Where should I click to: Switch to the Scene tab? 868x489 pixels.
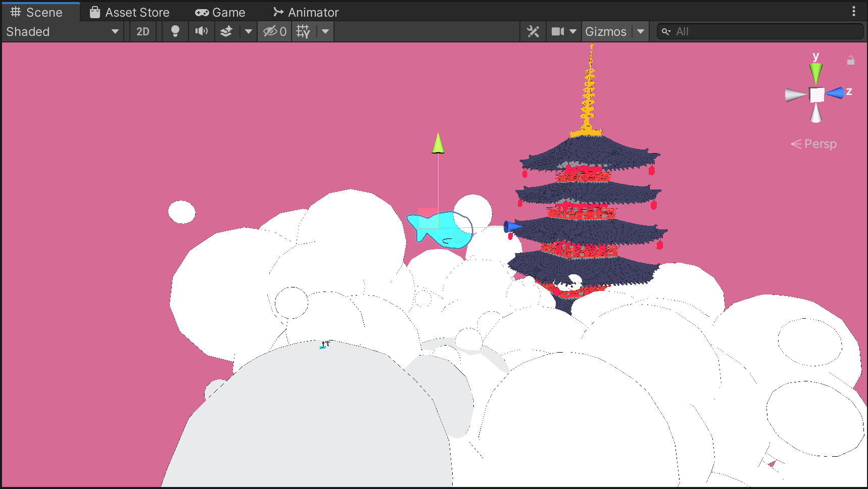[36, 12]
